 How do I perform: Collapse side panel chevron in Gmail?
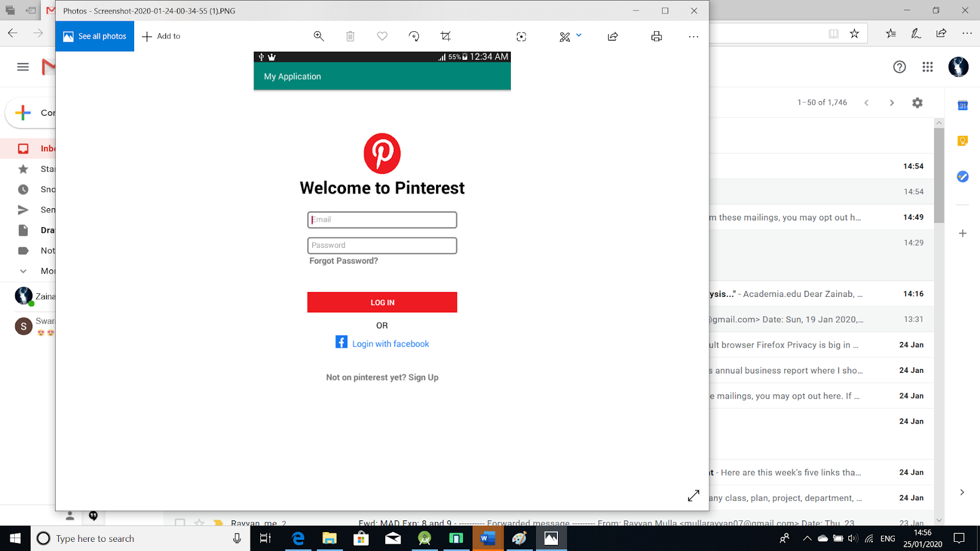pyautogui.click(x=962, y=492)
